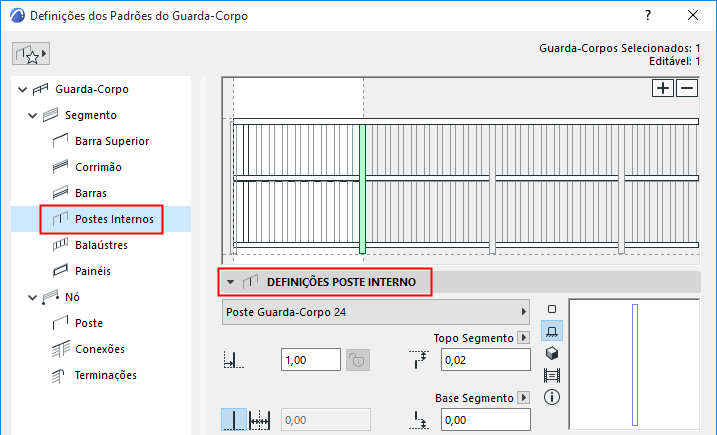Open the favorites star button

click(x=31, y=54)
